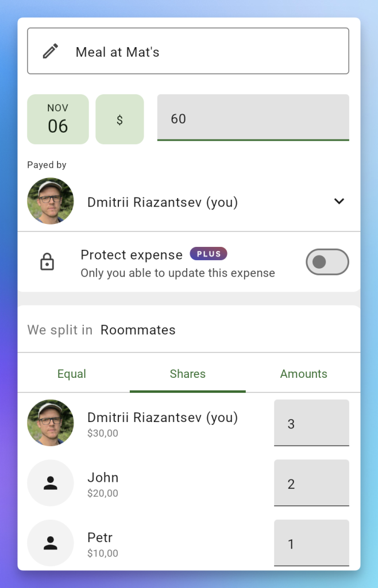Open the NOV 06 date picker
This screenshot has height=588, width=378.
click(58, 119)
